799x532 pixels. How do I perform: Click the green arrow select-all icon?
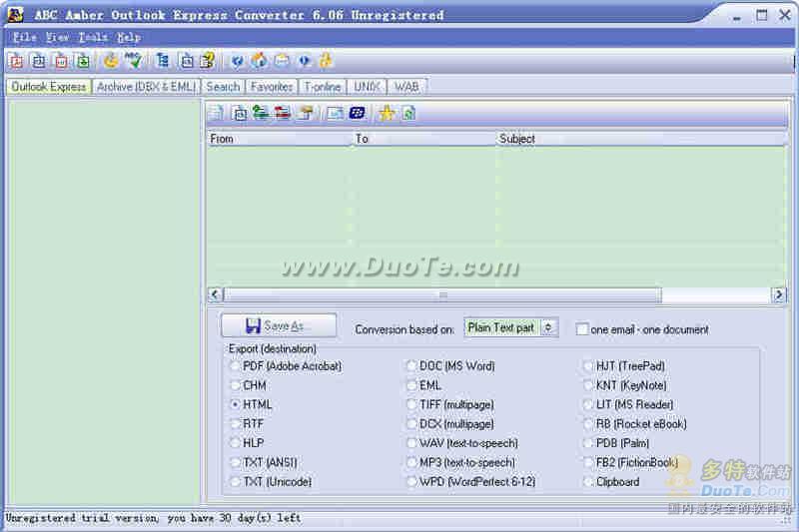[261, 113]
